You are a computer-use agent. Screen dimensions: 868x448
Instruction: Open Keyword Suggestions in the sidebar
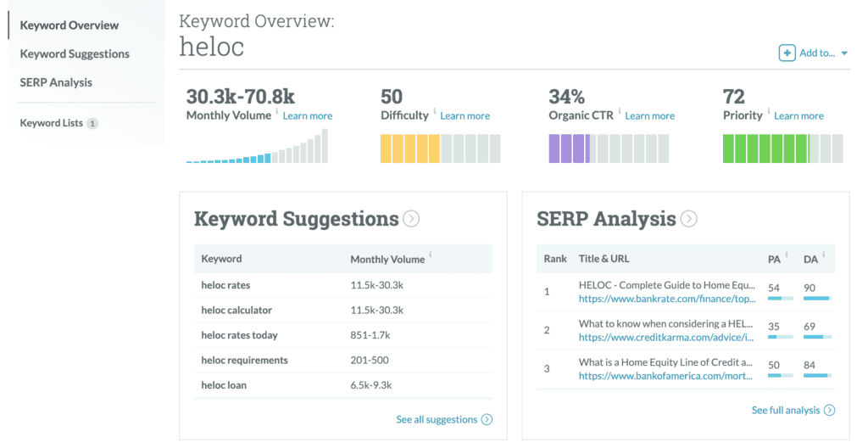coord(75,53)
